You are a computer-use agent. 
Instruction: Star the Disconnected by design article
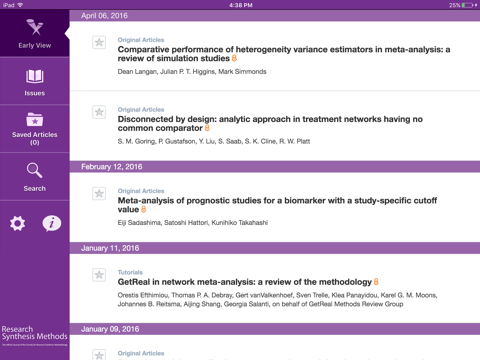[99, 112]
